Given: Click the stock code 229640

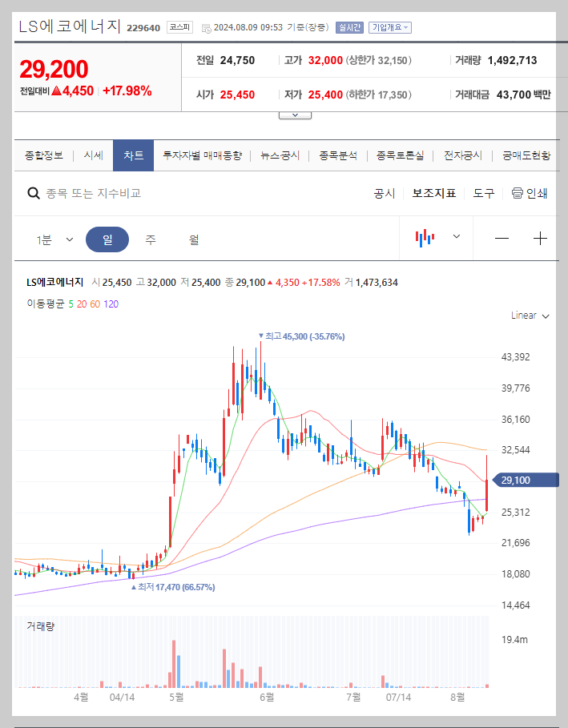Looking at the screenshot, I should coord(143,28).
